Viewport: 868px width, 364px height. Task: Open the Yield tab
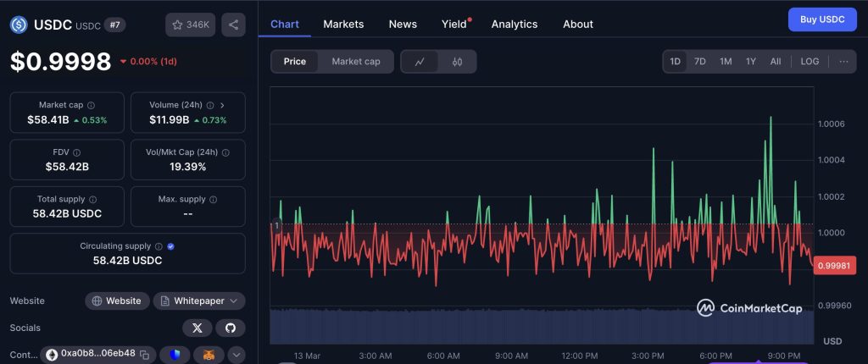tap(454, 25)
